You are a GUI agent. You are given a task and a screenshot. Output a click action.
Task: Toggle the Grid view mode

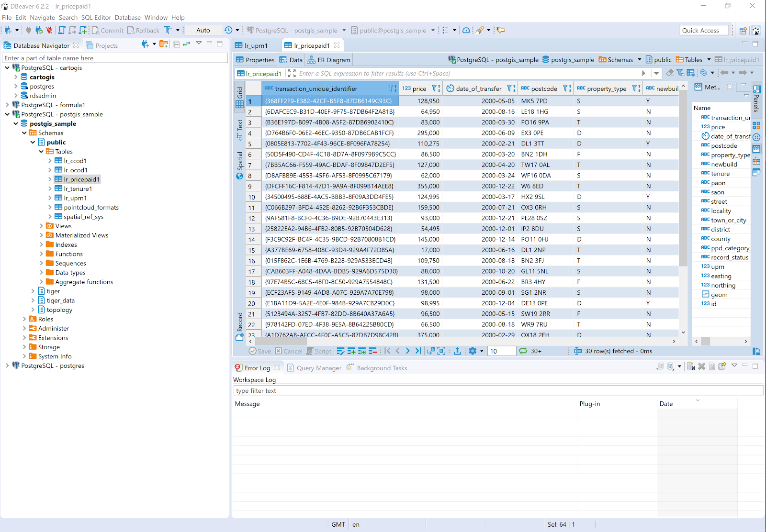240,97
